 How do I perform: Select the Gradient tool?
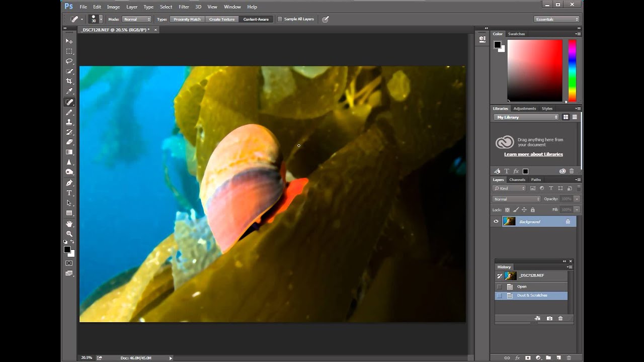point(69,152)
